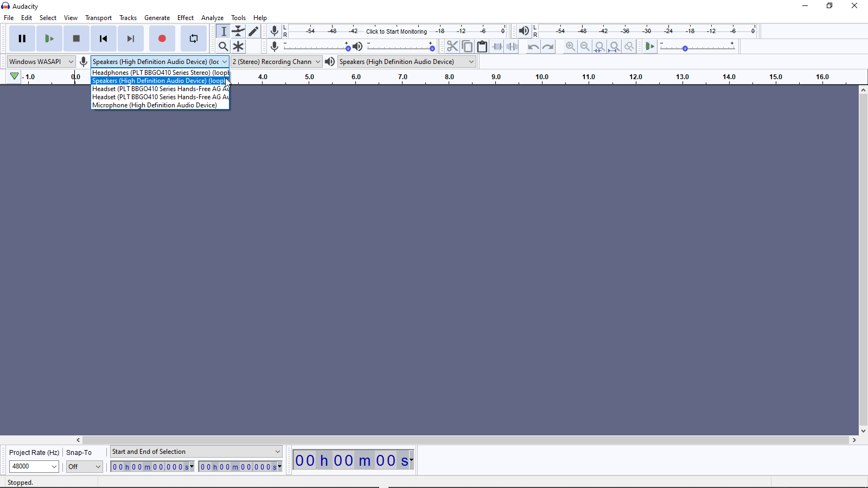
Task: Click Fit Selection to Width icon
Action: 599,47
